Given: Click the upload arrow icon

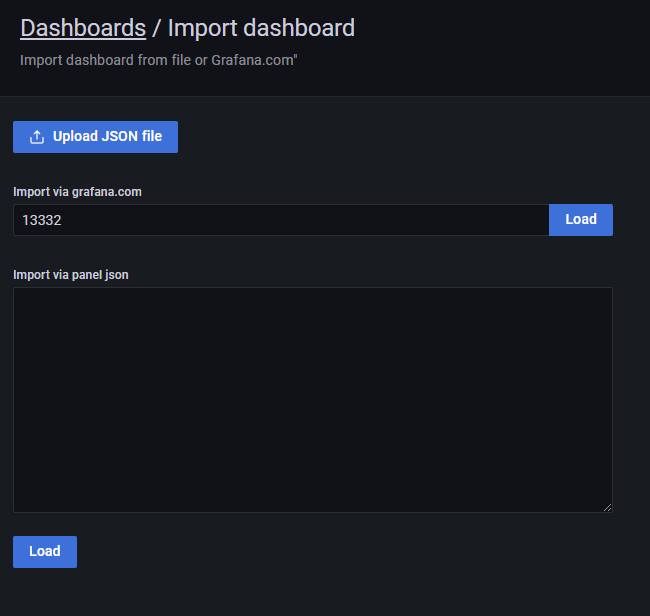Looking at the screenshot, I should tap(37, 137).
